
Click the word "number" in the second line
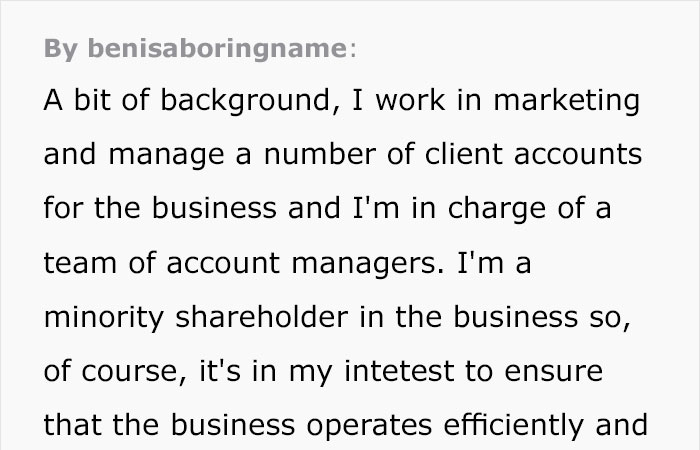click(320, 154)
